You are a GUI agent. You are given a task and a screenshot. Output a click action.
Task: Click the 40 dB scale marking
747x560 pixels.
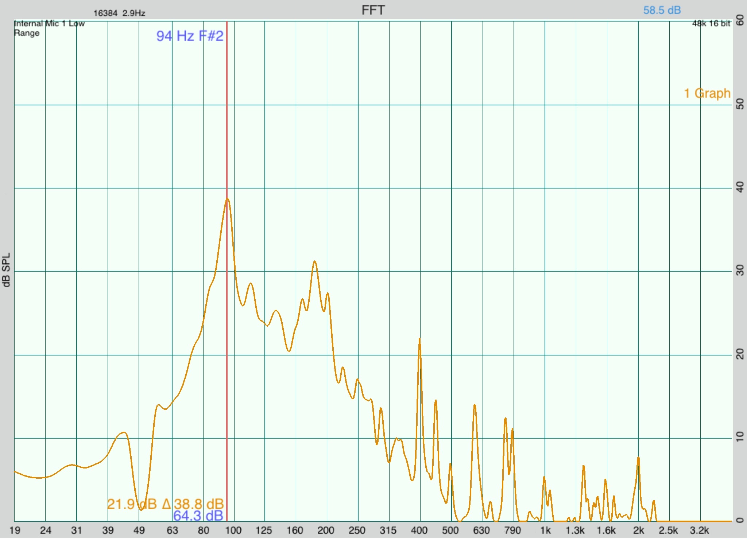[740, 187]
